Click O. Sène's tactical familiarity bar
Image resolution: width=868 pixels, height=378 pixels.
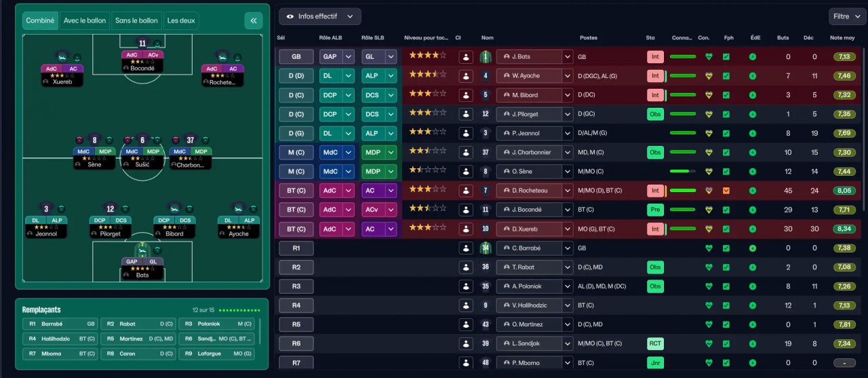683,172
